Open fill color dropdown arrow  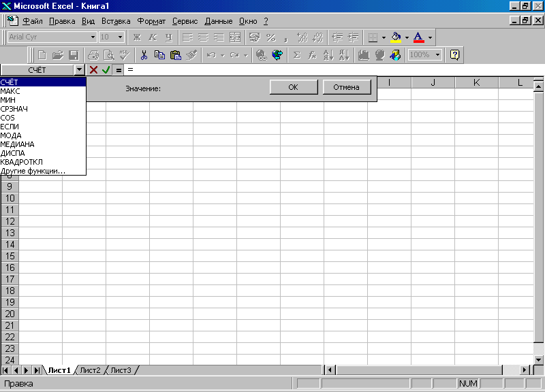(x=407, y=37)
